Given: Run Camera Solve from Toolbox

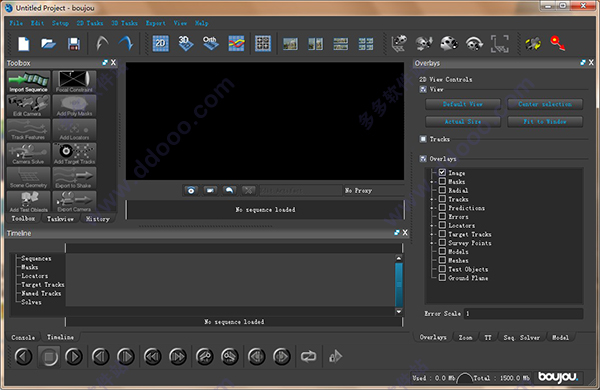Looking at the screenshot, I should pyautogui.click(x=28, y=154).
